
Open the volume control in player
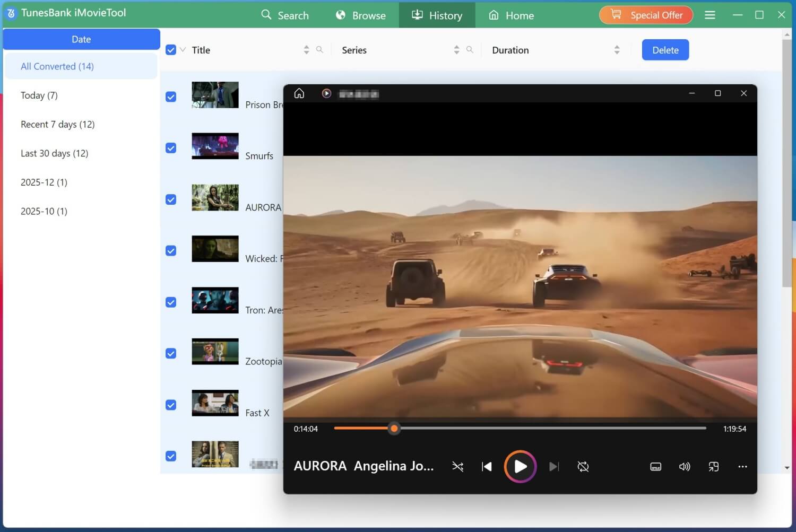pyautogui.click(x=685, y=467)
